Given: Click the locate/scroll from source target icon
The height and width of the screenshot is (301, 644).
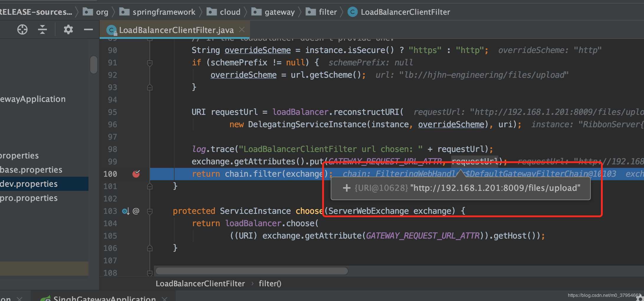Looking at the screenshot, I should pyautogui.click(x=22, y=29).
